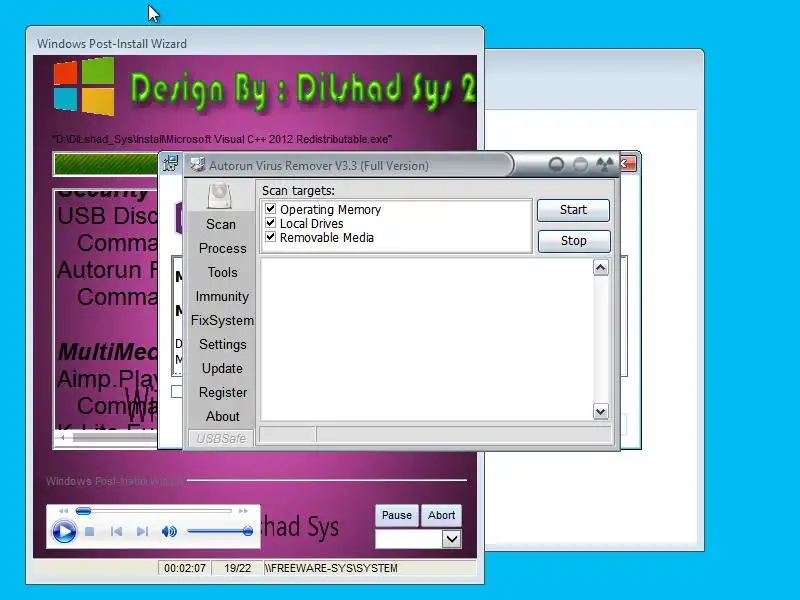
Task: Click the Windows Post-Install Wizard title bar
Action: point(255,43)
